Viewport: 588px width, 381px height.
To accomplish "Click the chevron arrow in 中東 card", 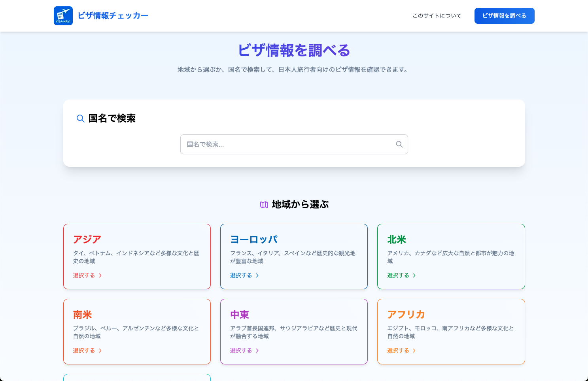I will coord(257,351).
